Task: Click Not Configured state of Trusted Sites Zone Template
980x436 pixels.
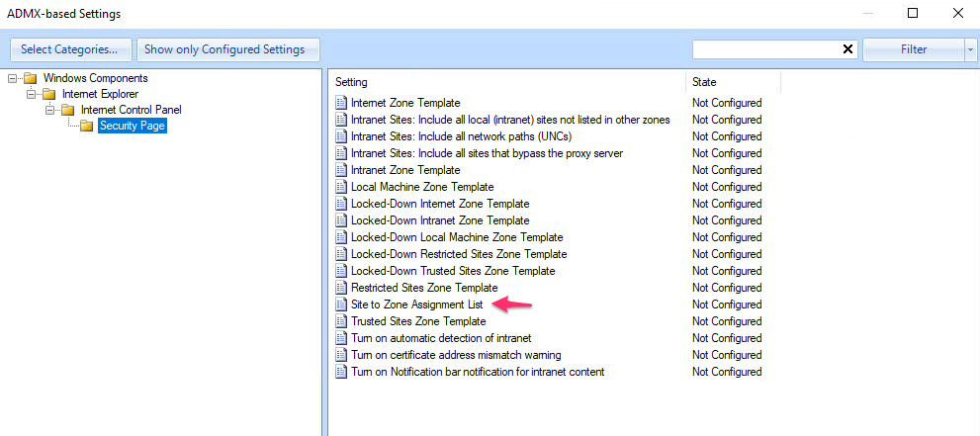Action: [727, 321]
